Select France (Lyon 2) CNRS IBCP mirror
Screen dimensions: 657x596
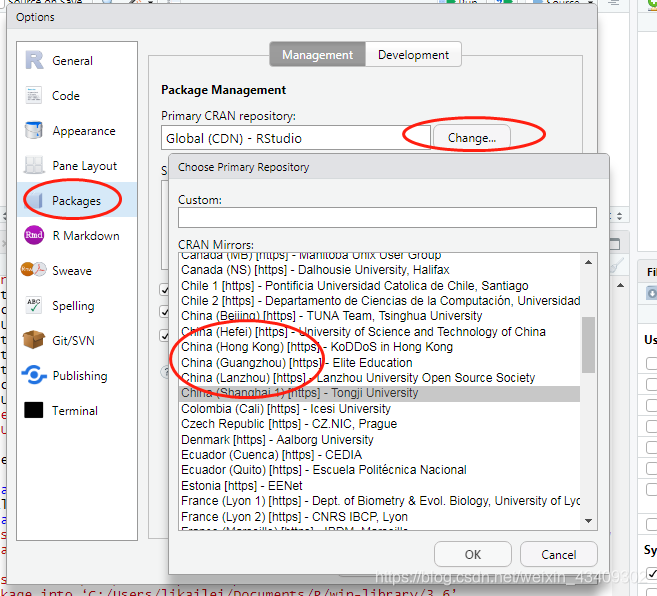(379, 517)
